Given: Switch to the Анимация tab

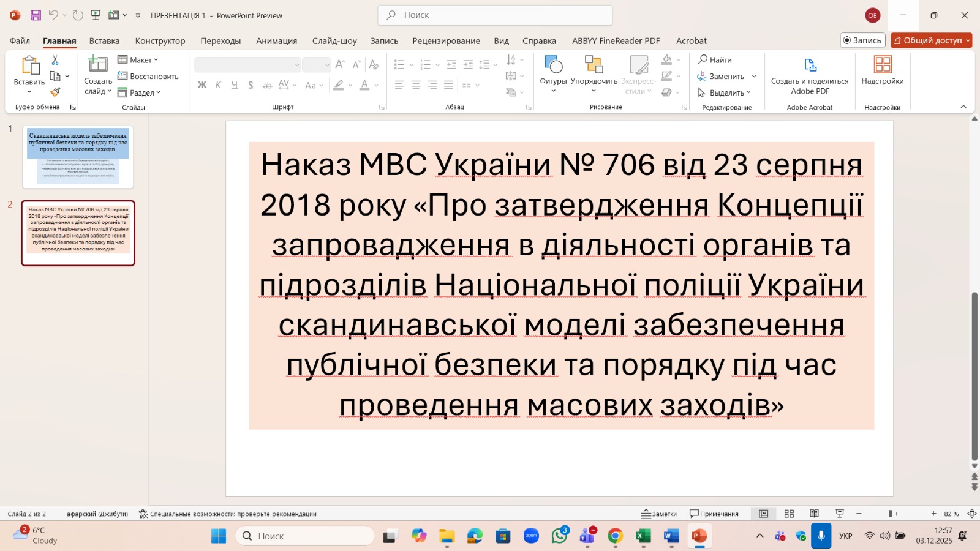Looking at the screenshot, I should click(276, 41).
